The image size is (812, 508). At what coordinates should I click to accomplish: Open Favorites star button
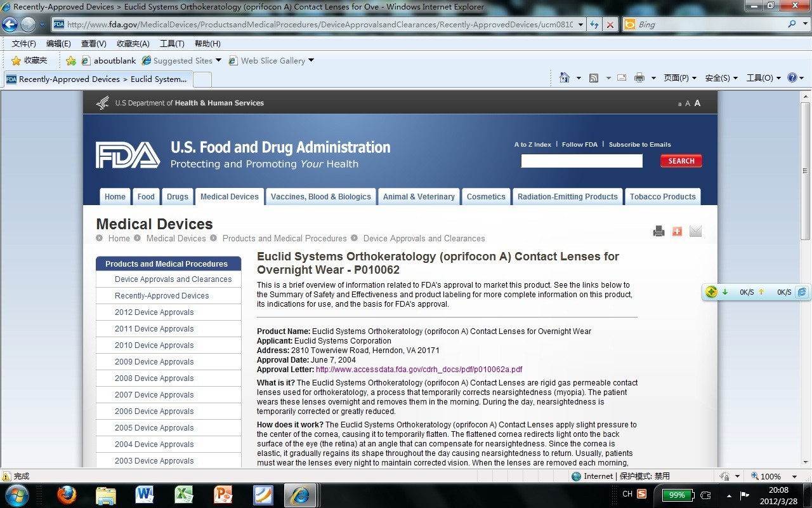point(16,60)
